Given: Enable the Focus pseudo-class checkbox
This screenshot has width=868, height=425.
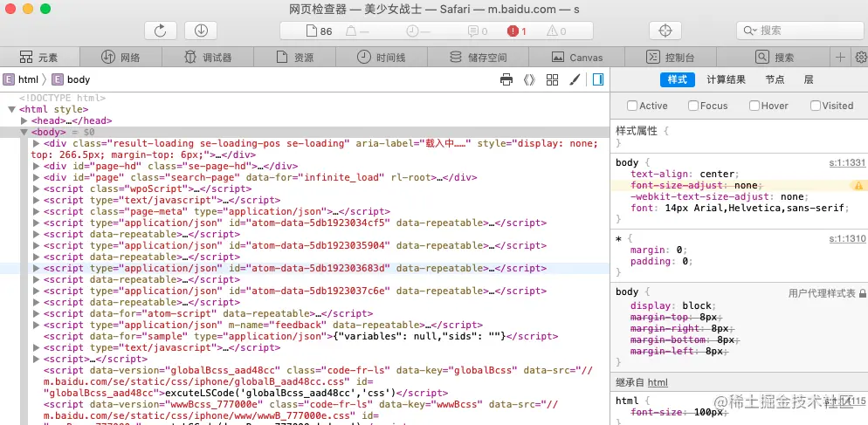Looking at the screenshot, I should [x=693, y=106].
